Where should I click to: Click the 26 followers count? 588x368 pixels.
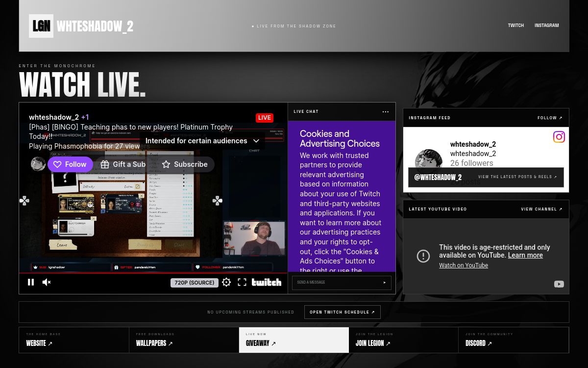pyautogui.click(x=471, y=163)
